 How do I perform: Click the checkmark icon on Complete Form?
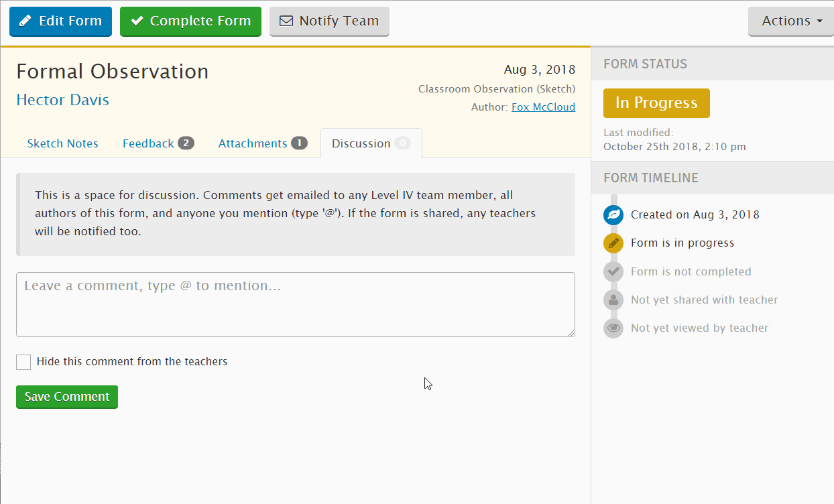pos(137,21)
